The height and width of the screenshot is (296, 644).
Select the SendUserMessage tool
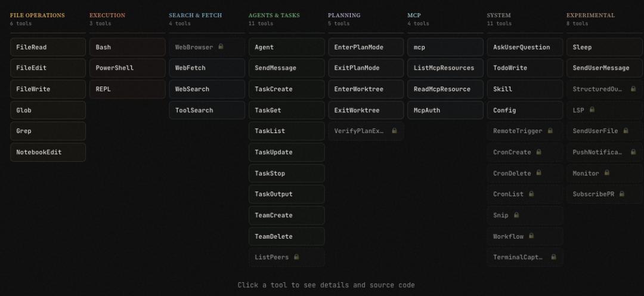tap(604, 68)
